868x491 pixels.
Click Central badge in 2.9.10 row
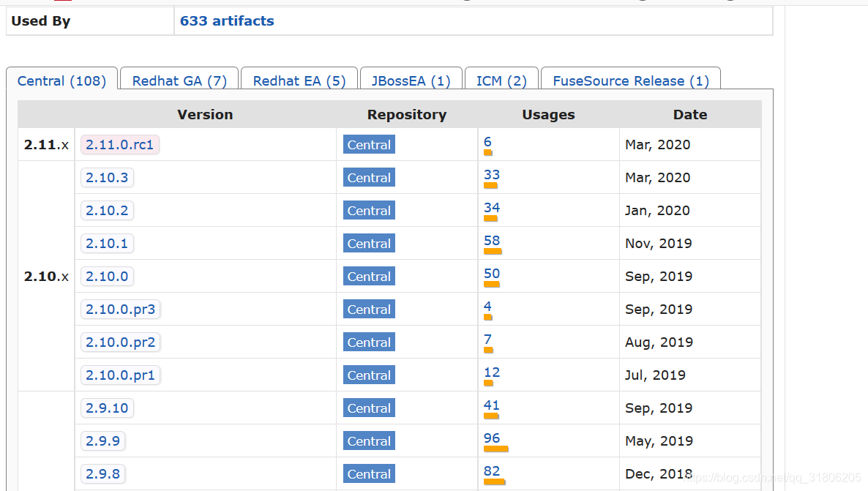370,408
